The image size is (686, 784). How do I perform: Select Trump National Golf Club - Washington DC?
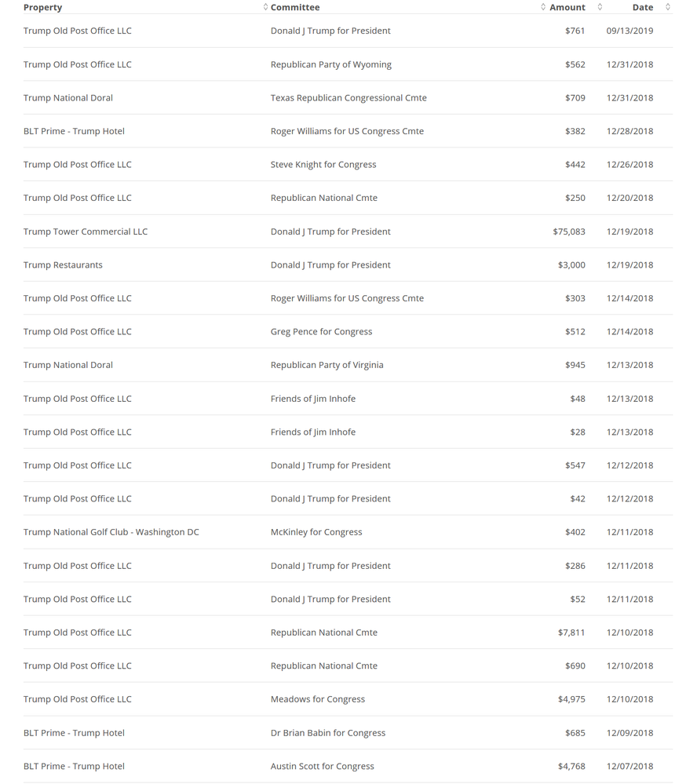tap(111, 532)
